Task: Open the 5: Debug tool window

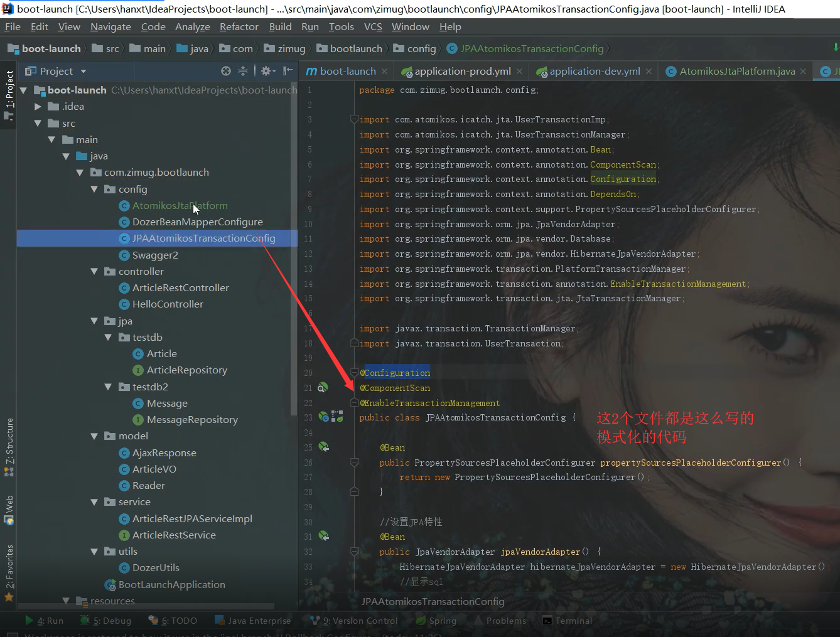Action: coord(105,621)
